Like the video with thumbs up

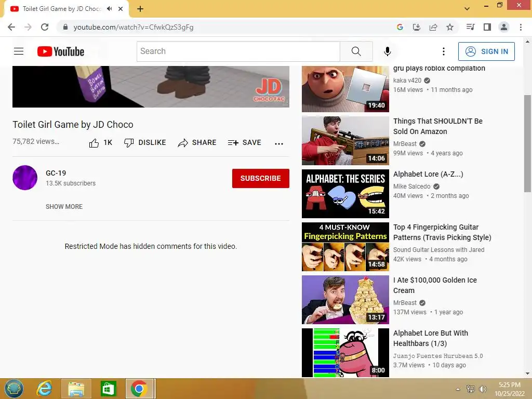[100, 143]
